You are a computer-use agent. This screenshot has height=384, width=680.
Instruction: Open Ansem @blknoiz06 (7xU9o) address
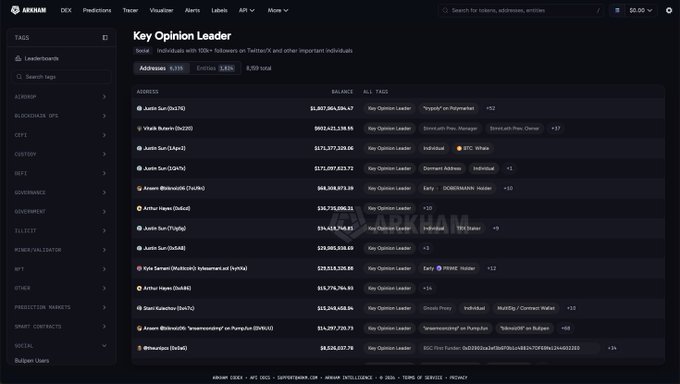pos(174,188)
